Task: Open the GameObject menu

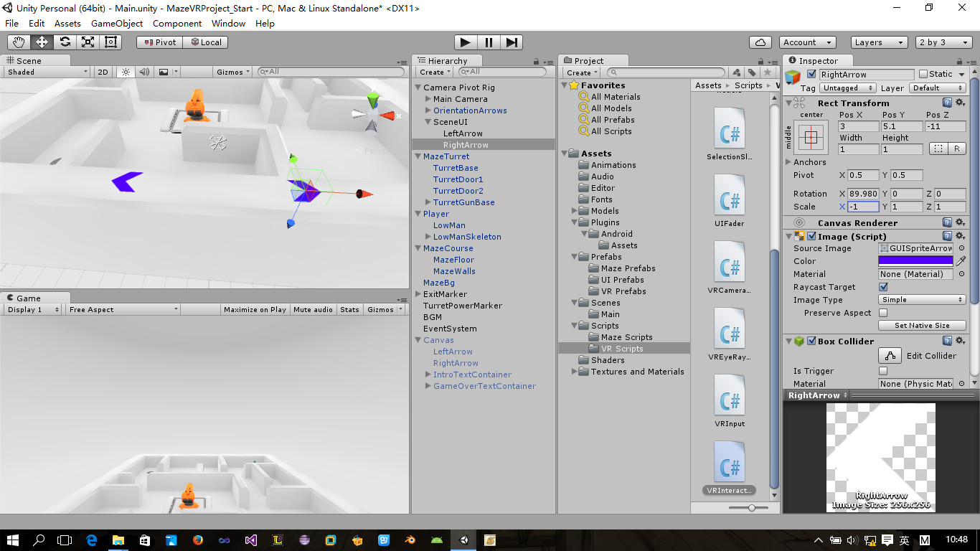Action: 117,23
